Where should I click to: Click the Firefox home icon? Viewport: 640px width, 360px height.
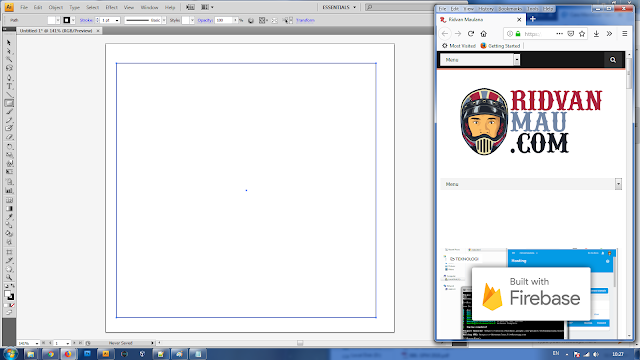(x=484, y=34)
